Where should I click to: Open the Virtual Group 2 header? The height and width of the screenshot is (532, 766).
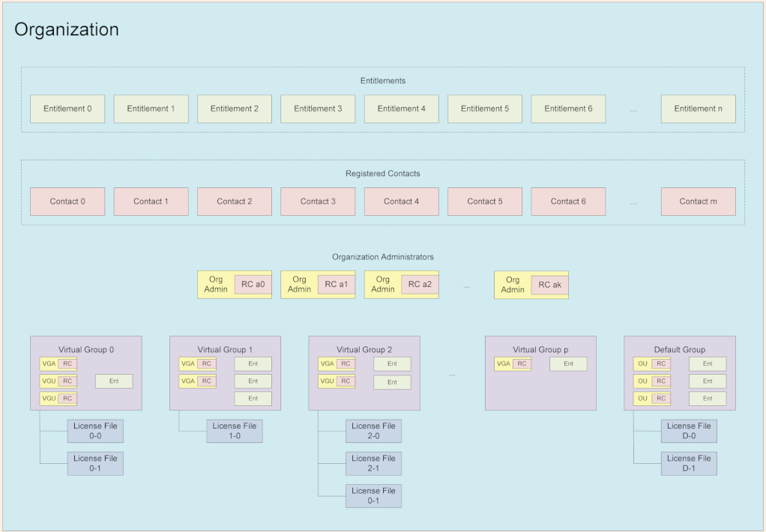pyautogui.click(x=364, y=349)
